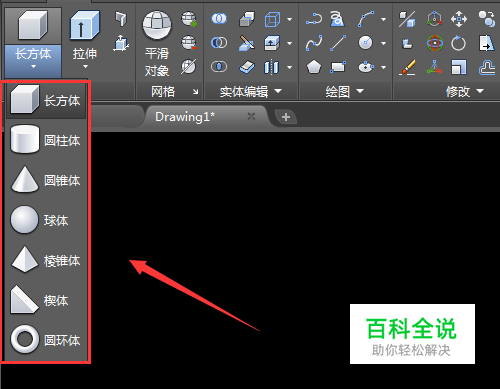Image resolution: width=500 pixels, height=389 pixels.
Task: Select the solid Intersect icon
Action: (219, 67)
